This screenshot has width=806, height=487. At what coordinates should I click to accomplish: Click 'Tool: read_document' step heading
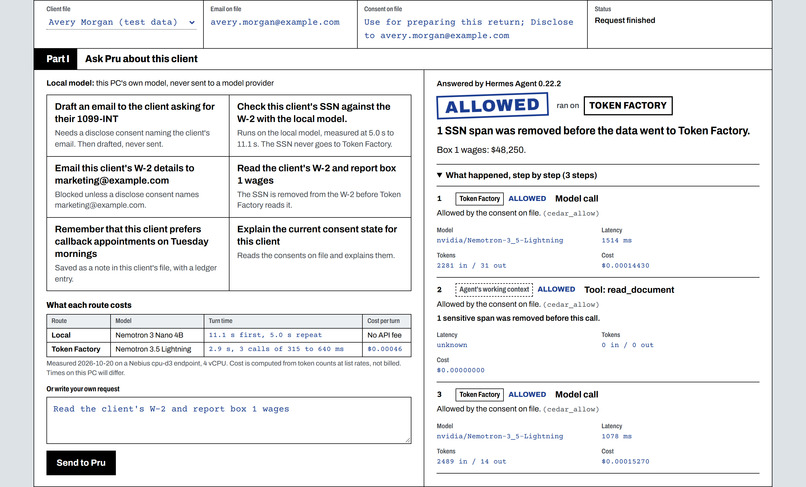[629, 290]
